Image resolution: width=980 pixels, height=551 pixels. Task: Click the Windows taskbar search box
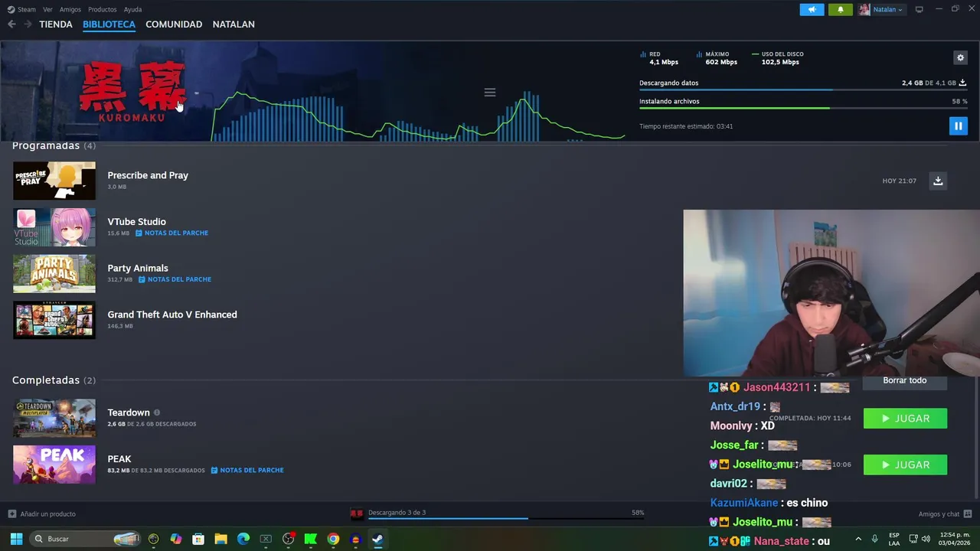pos(86,539)
